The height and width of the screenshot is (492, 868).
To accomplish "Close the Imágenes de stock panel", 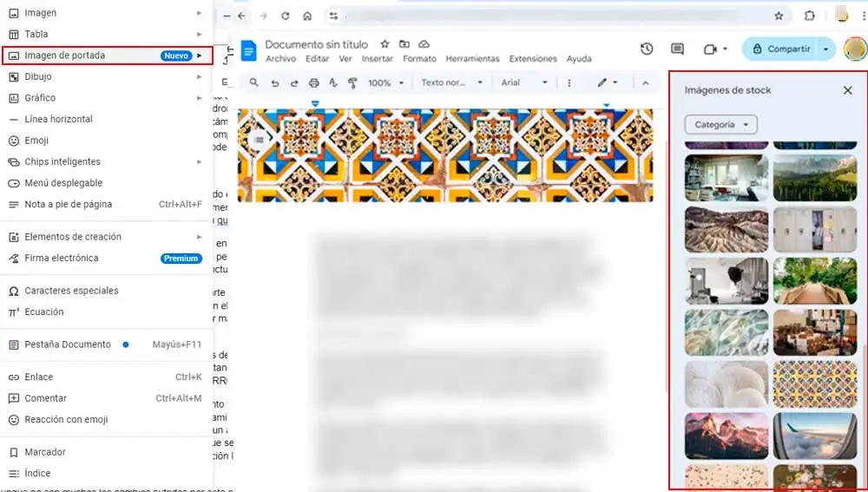I will 847,90.
